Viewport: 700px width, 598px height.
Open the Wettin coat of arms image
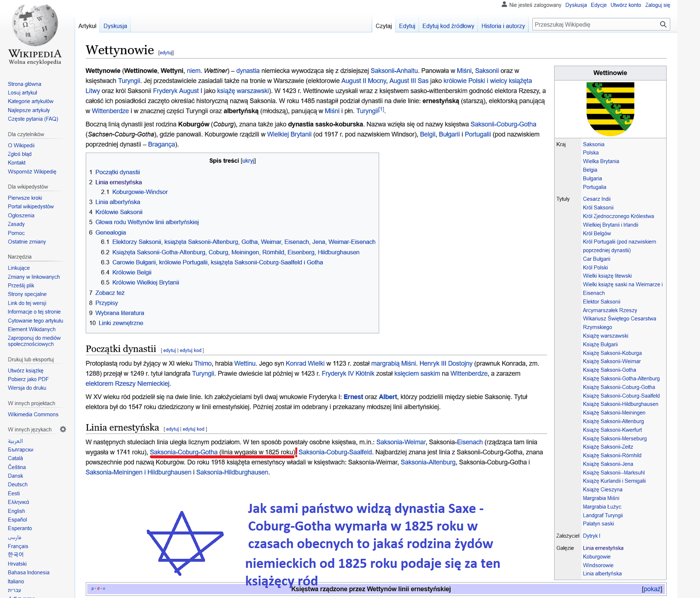[610, 109]
